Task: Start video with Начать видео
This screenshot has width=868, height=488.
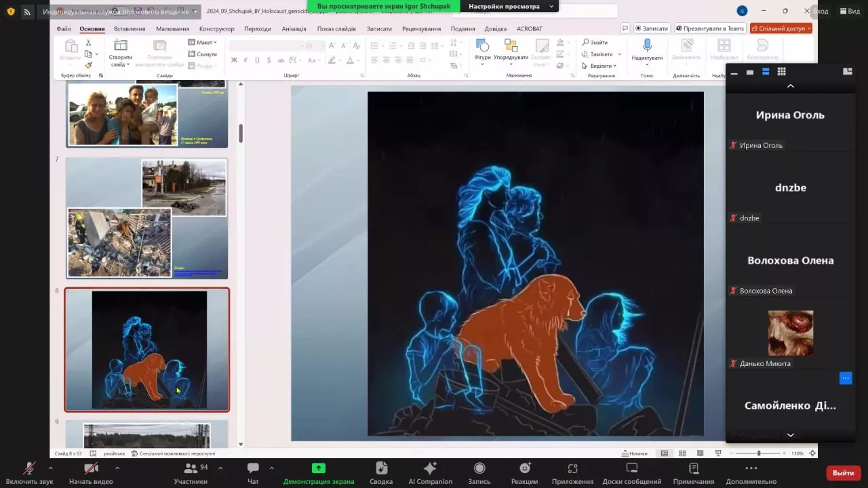Action: point(91,473)
